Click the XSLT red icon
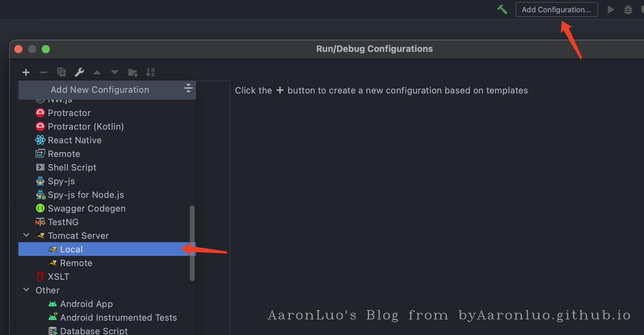The height and width of the screenshot is (335, 644). (40, 276)
